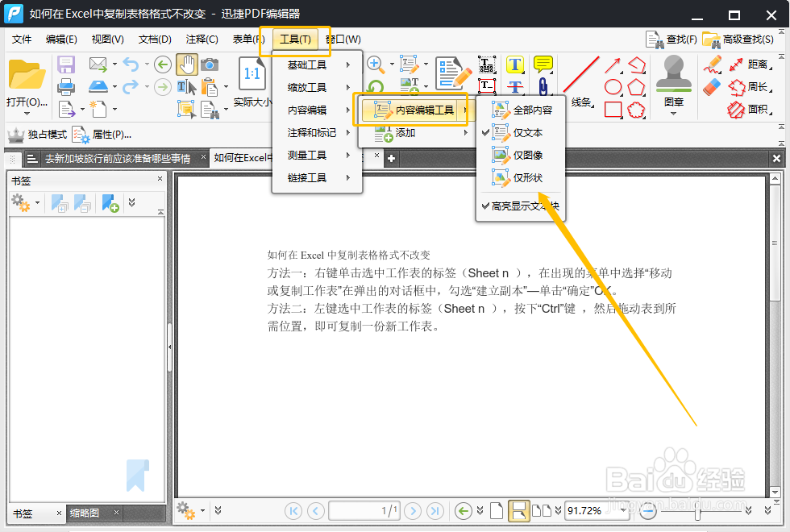The image size is (790, 532).
Task: Open dropdown under 打开(O) button
Action: click(x=27, y=114)
